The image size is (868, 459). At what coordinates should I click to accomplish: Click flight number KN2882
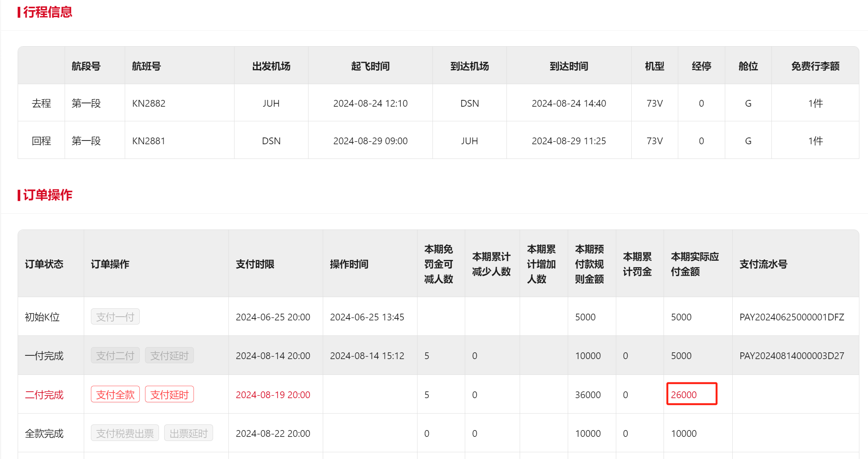point(148,103)
